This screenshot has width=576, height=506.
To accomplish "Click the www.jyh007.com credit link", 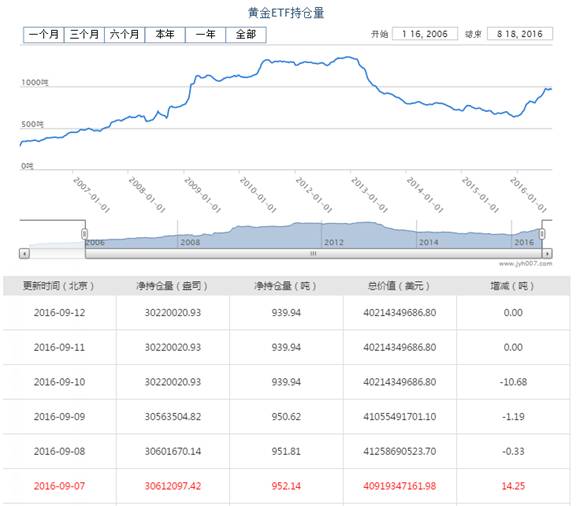I will [525, 263].
